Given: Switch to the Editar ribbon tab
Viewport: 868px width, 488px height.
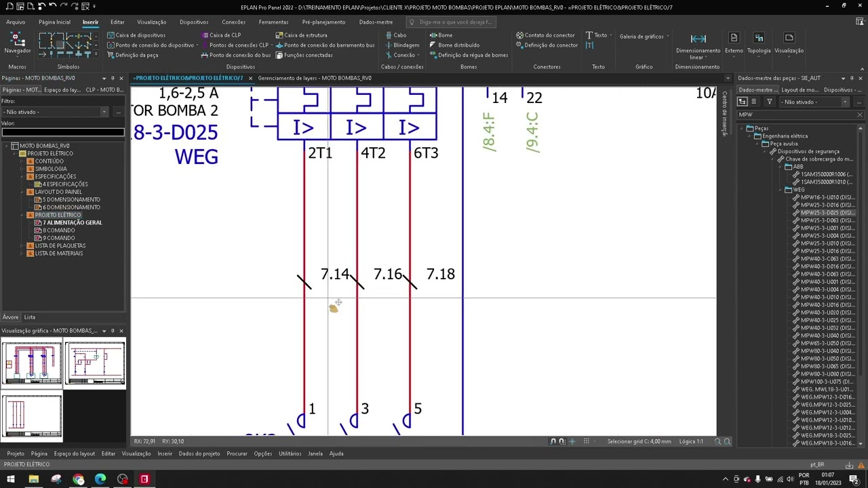Looking at the screenshot, I should [117, 22].
